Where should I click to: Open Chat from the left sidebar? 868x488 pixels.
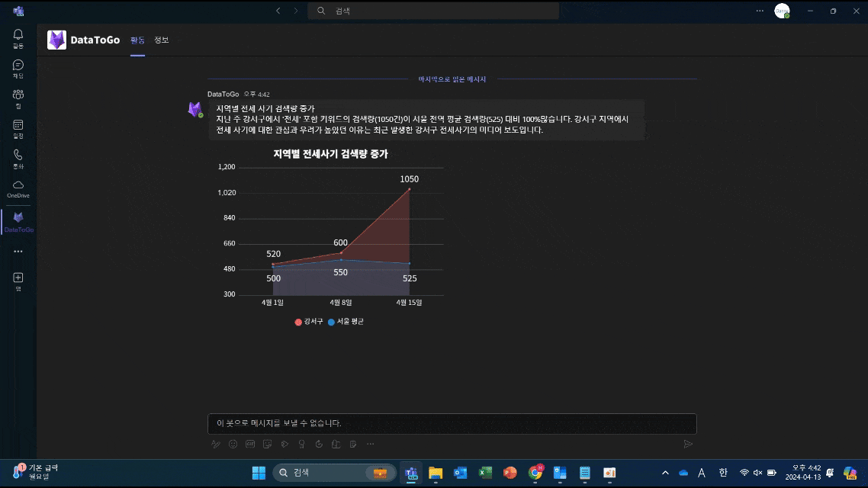tap(18, 68)
